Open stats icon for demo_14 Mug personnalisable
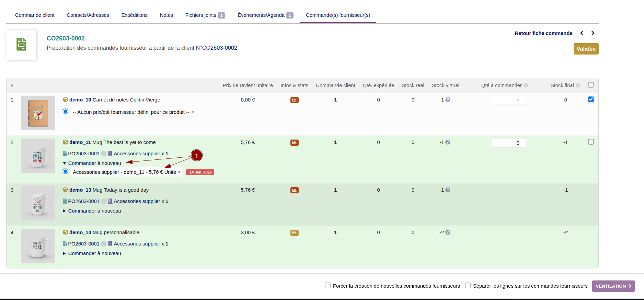 pos(294,233)
